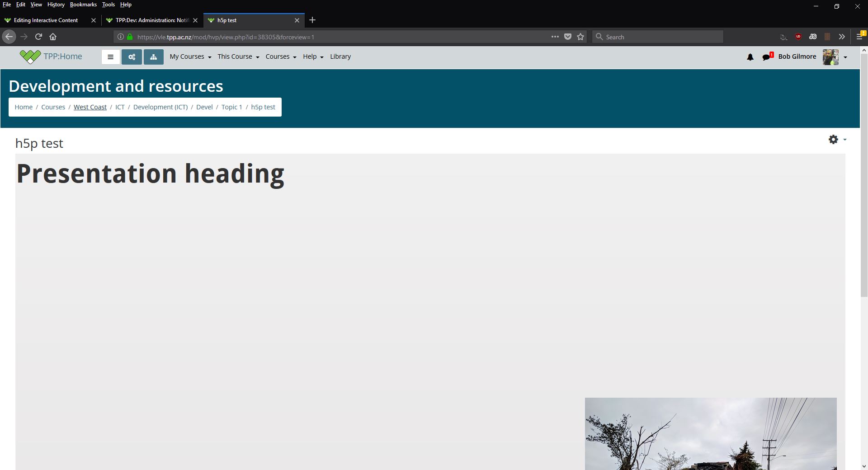
Task: Open the Bookmarks menu
Action: [83, 5]
